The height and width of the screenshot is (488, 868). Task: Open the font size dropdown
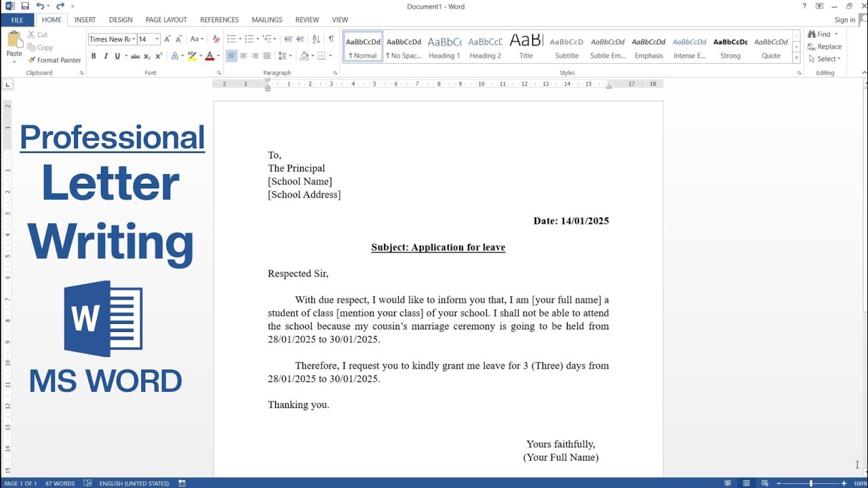coord(157,39)
